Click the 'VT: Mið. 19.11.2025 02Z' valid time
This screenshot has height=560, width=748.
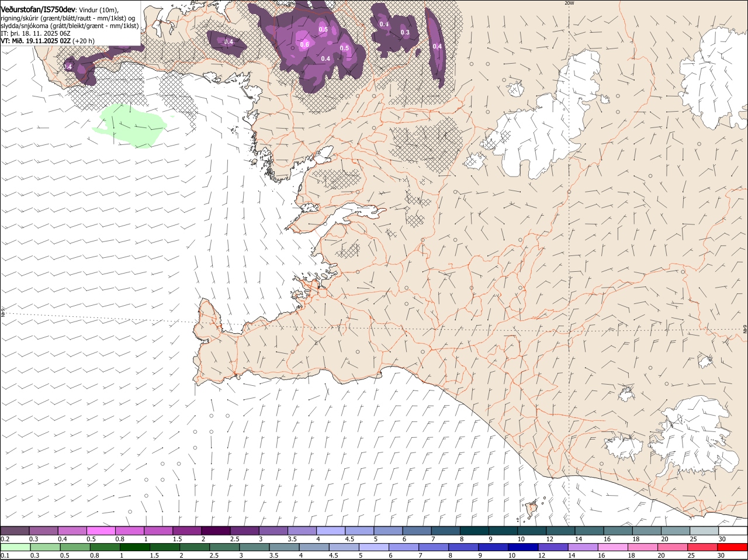tap(36, 41)
